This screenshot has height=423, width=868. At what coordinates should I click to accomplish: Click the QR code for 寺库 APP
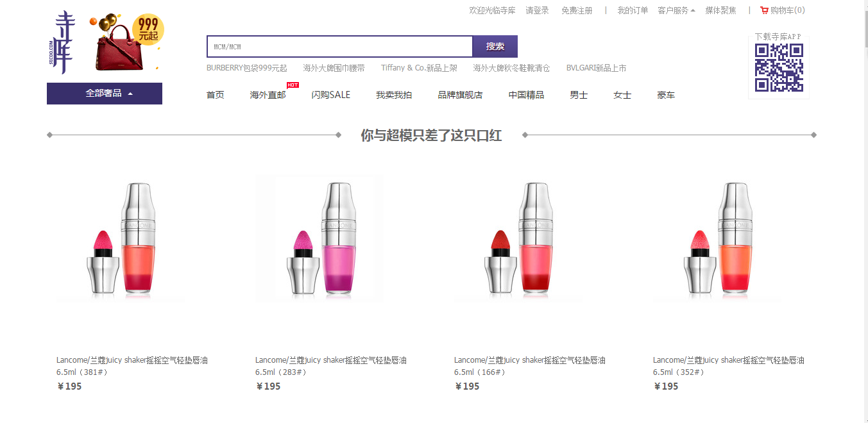[779, 67]
